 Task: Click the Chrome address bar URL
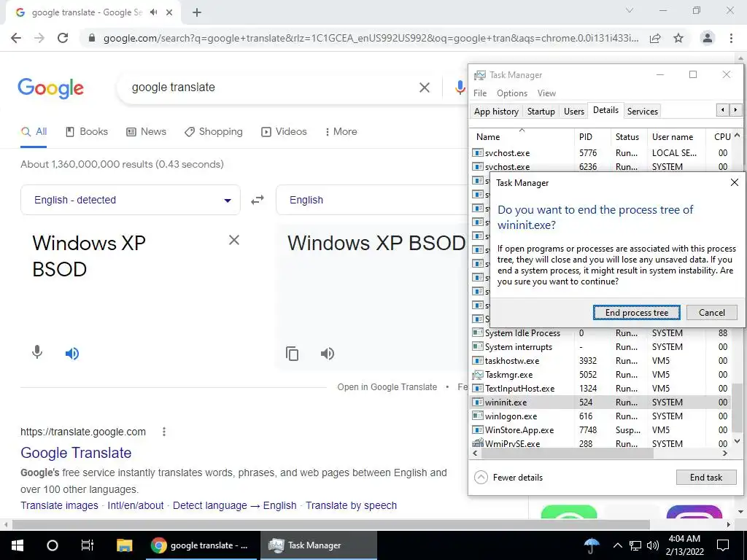pyautogui.click(x=371, y=38)
